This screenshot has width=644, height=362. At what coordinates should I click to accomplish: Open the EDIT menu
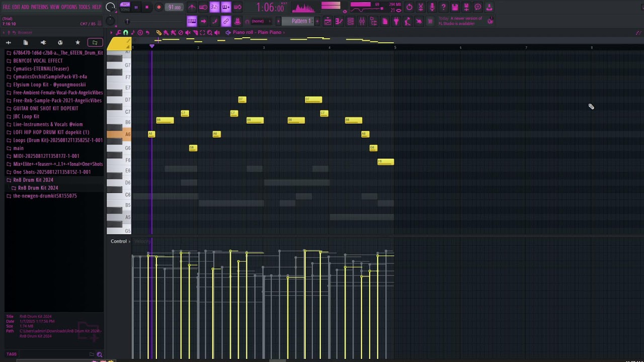[16, 7]
